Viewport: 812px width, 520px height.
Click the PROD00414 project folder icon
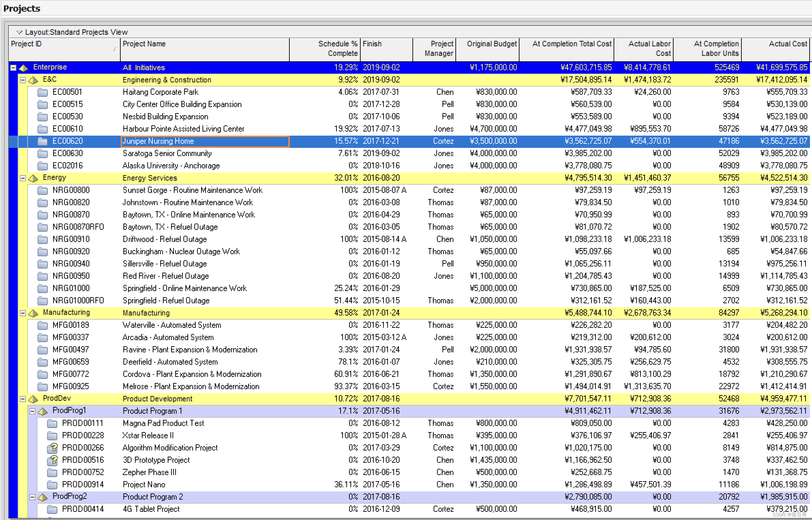52,509
